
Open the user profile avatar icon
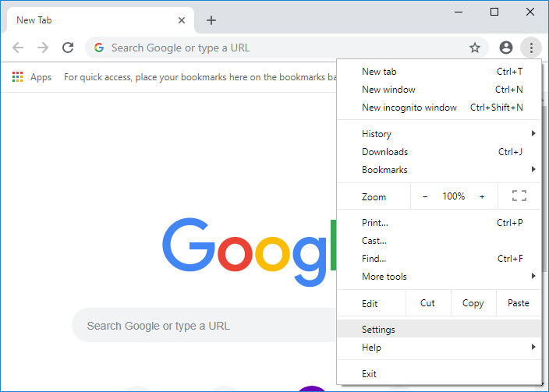click(506, 48)
